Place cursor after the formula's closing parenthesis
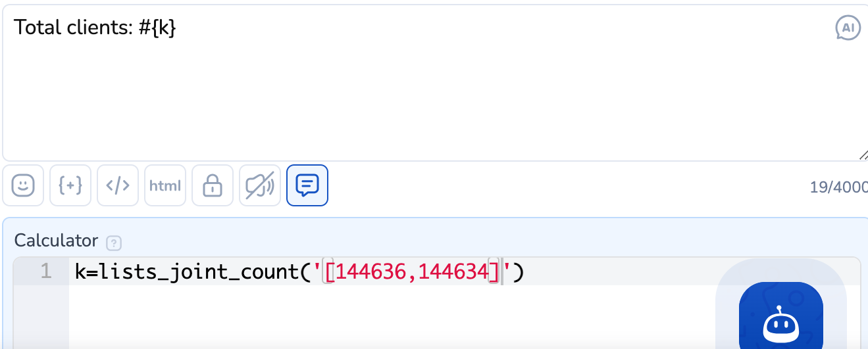The width and height of the screenshot is (868, 349). coord(524,271)
